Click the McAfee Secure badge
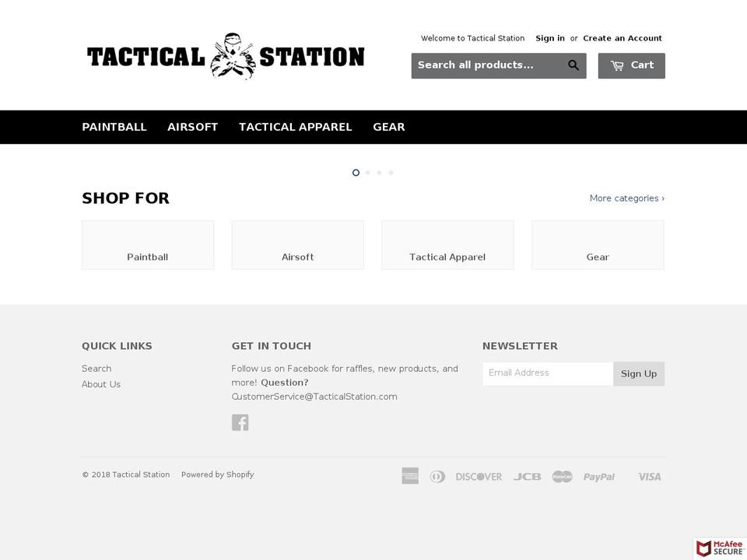The height and width of the screenshot is (560, 747). [x=721, y=548]
